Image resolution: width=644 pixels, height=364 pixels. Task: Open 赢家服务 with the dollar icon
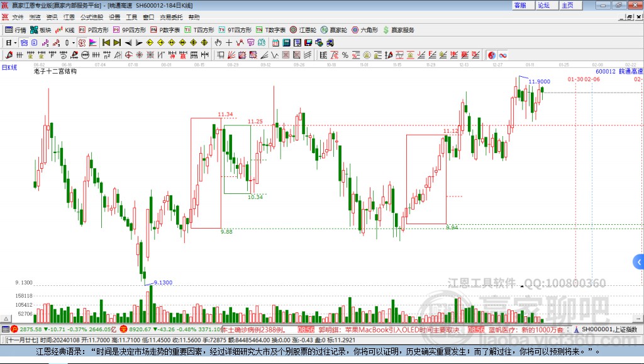click(398, 30)
